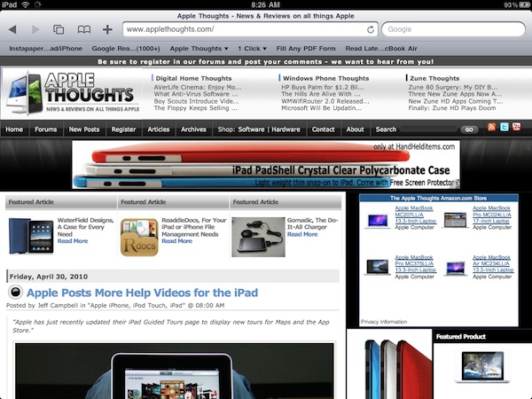Open the Articles nav item

coord(158,129)
